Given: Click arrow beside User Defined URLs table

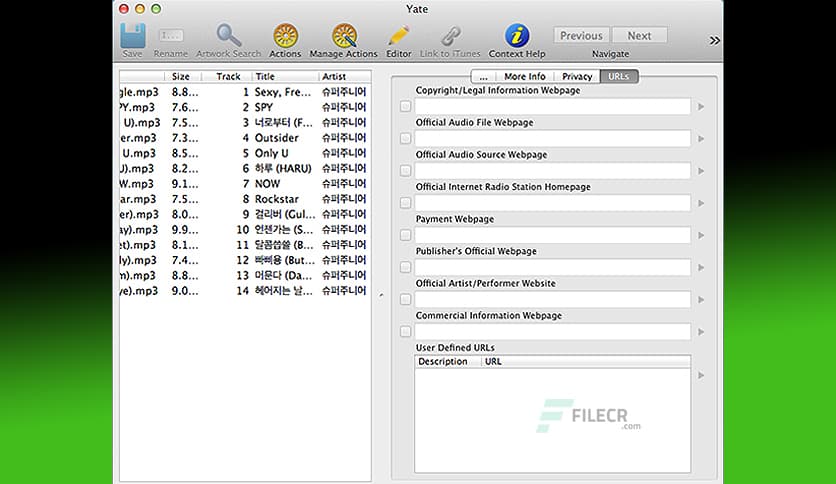Looking at the screenshot, I should click(x=701, y=375).
